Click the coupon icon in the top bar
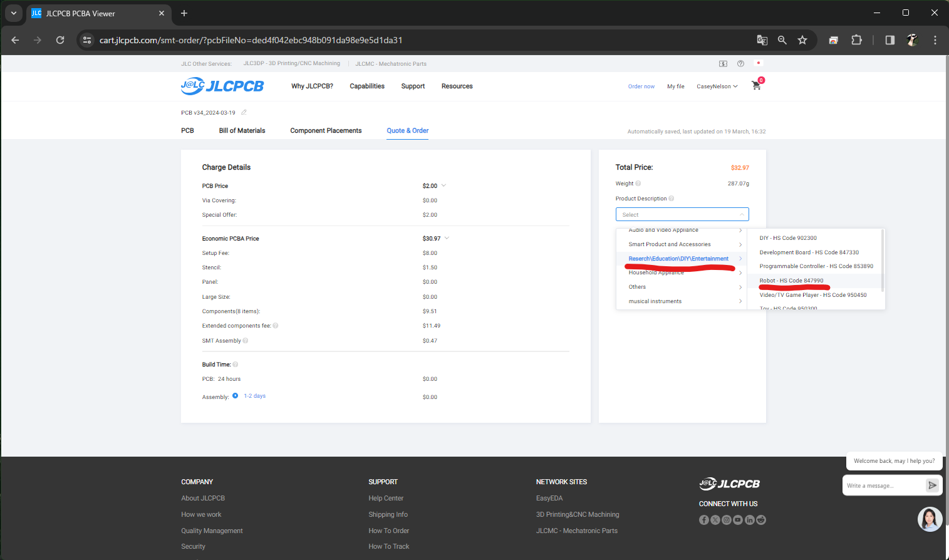 tap(723, 64)
